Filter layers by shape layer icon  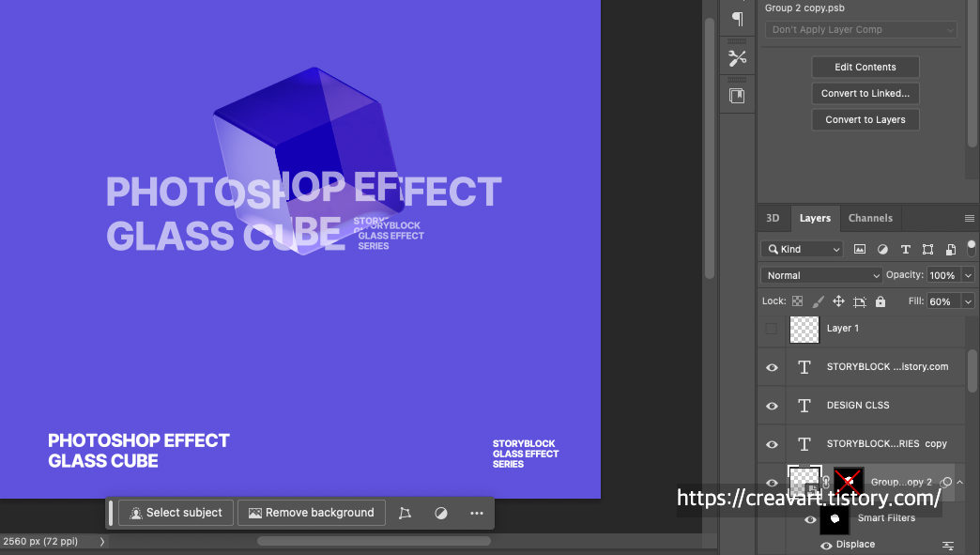pos(928,249)
